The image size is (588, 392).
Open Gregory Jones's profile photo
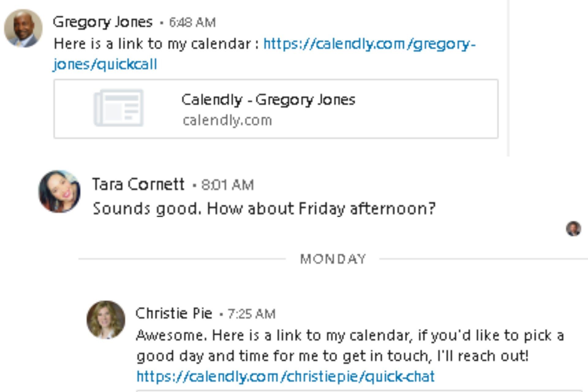tap(23, 28)
